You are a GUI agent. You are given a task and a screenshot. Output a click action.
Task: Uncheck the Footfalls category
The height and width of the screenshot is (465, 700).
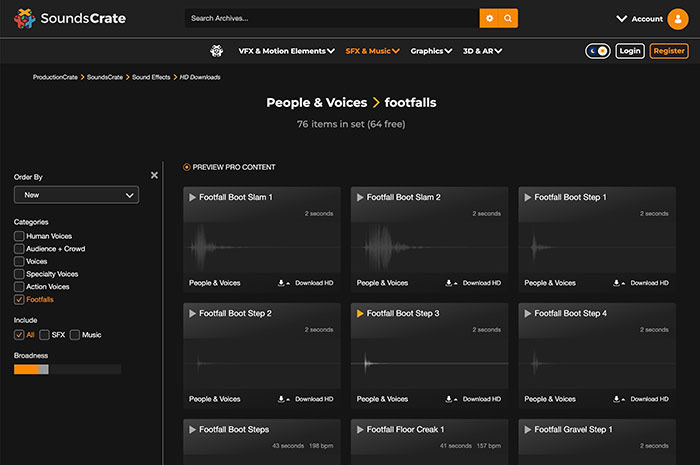[x=19, y=299]
